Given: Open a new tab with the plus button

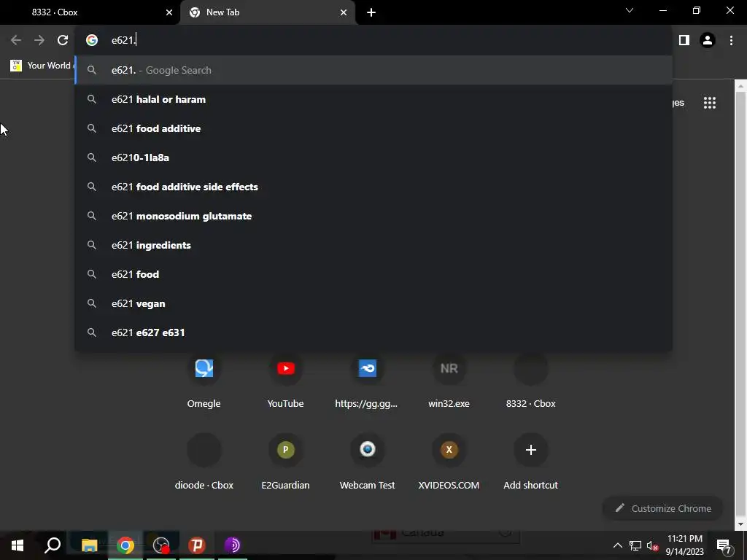Looking at the screenshot, I should [x=371, y=12].
